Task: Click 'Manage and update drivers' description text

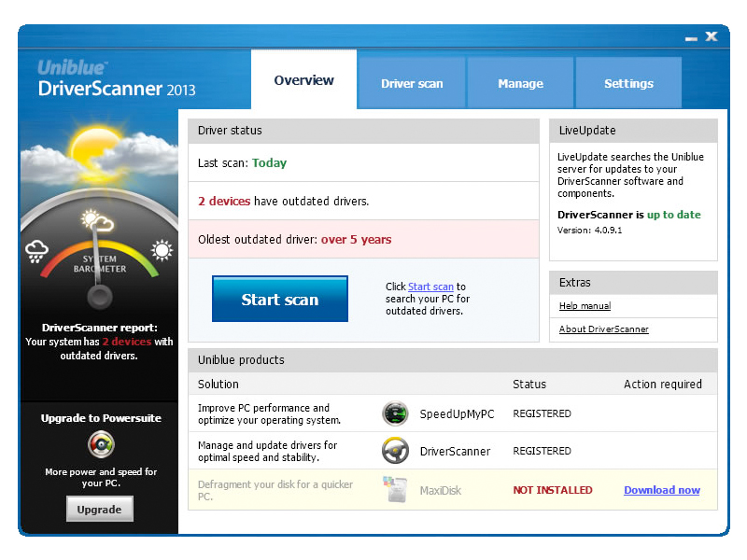Action: coord(267,451)
